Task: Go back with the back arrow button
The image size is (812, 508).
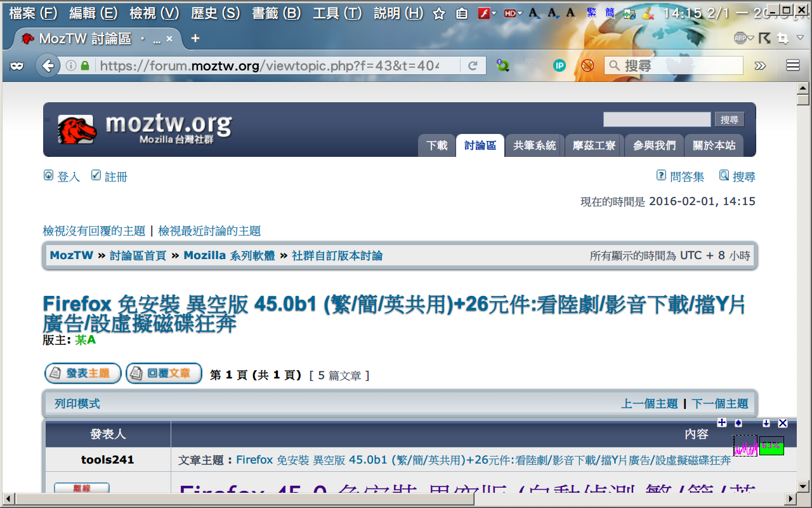Action: pos(47,65)
